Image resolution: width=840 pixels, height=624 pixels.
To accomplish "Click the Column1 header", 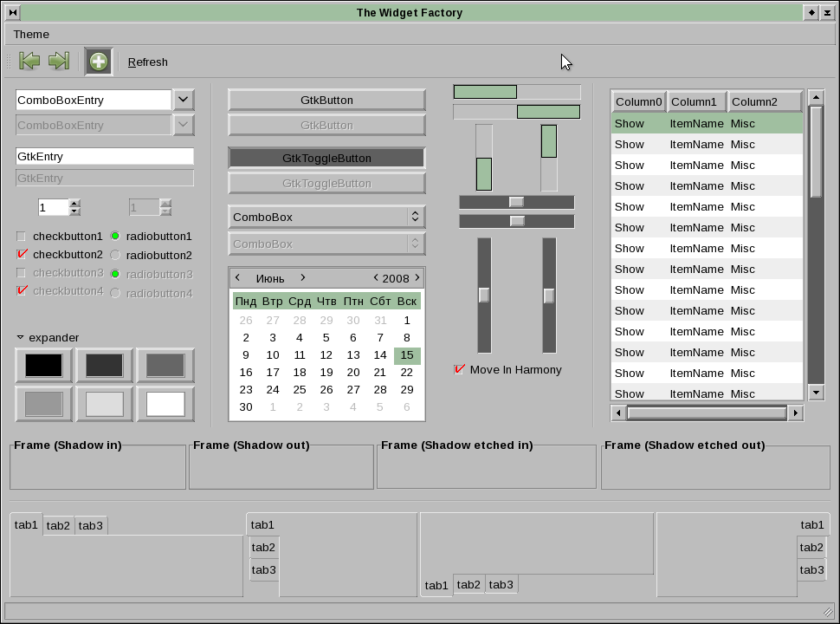I will pyautogui.click(x=696, y=101).
